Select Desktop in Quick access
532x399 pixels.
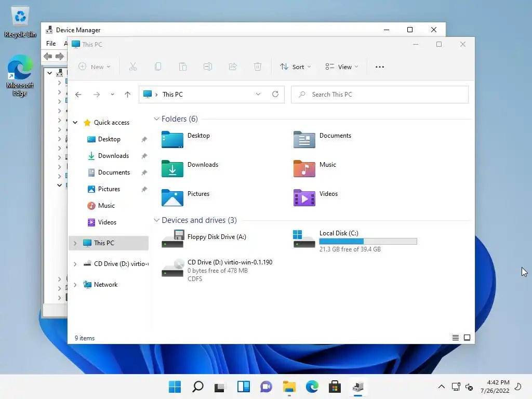pyautogui.click(x=109, y=139)
